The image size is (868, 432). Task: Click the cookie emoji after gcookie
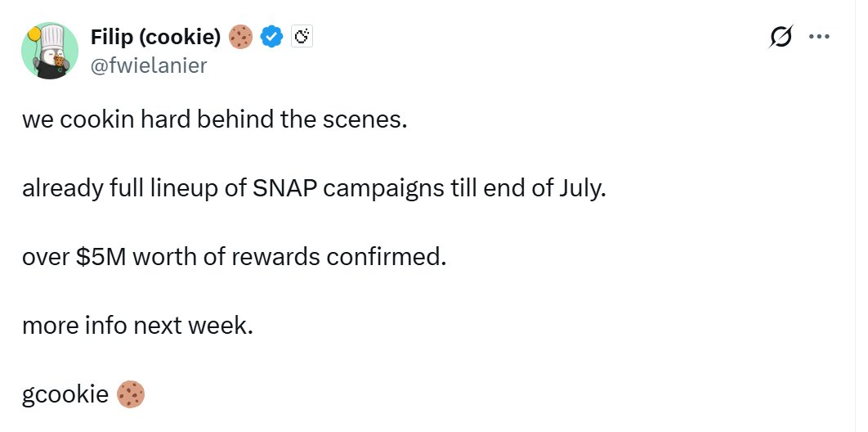tap(131, 394)
